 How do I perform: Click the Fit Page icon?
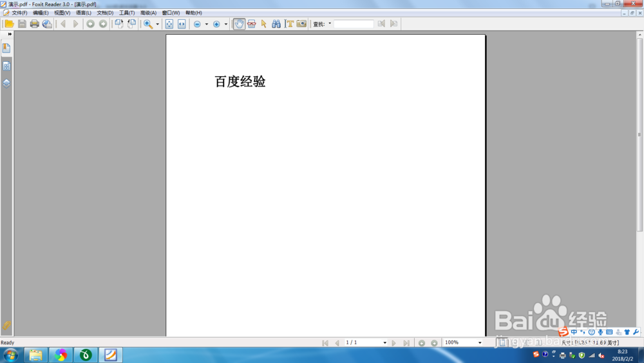(x=169, y=24)
